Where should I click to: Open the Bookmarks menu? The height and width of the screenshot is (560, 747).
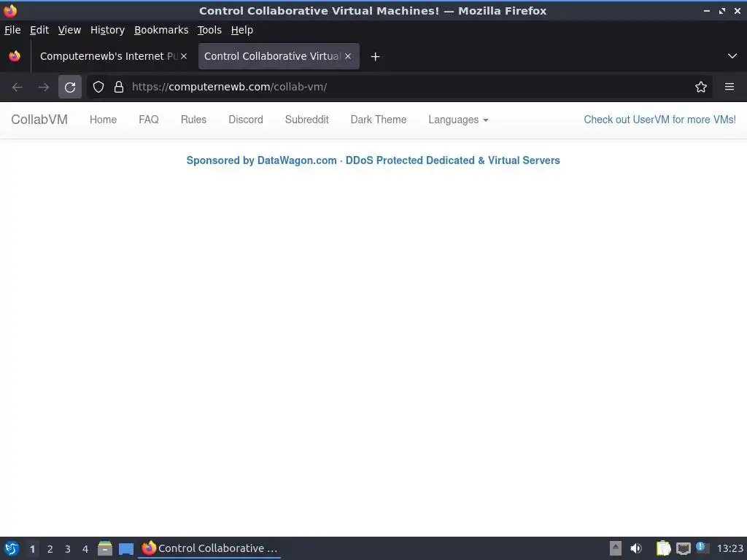pyautogui.click(x=161, y=30)
